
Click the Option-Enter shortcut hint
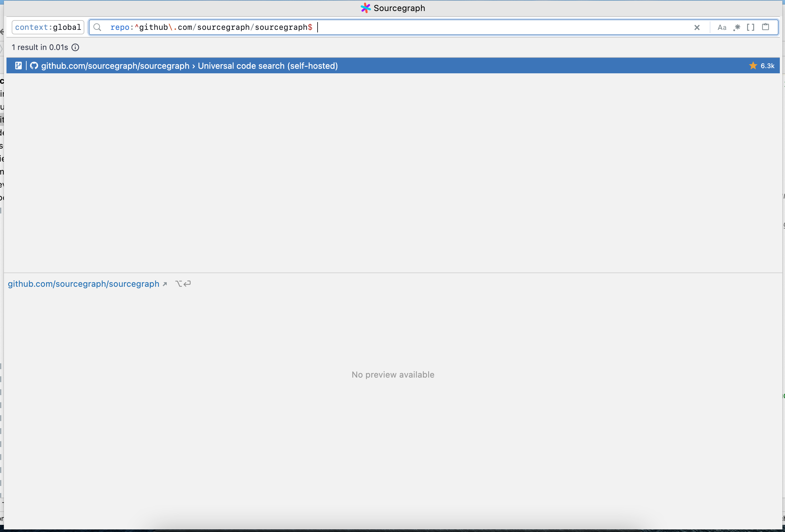point(183,284)
